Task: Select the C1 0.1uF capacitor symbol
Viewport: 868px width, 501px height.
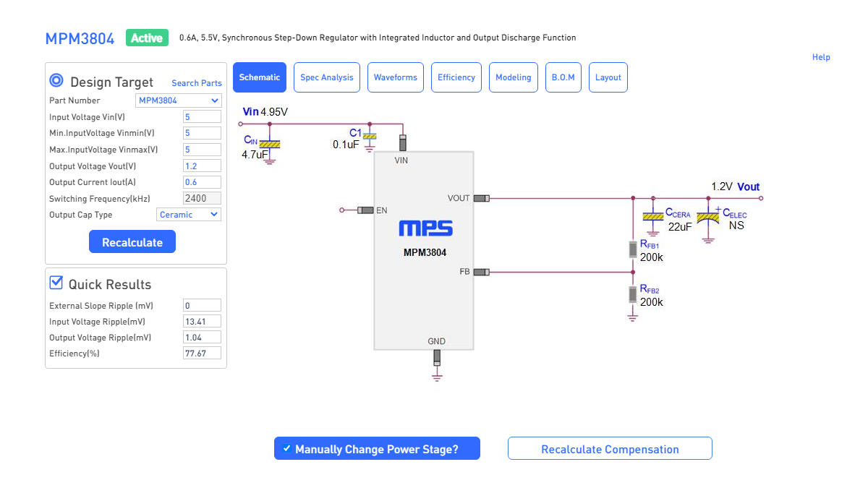Action: (x=370, y=137)
